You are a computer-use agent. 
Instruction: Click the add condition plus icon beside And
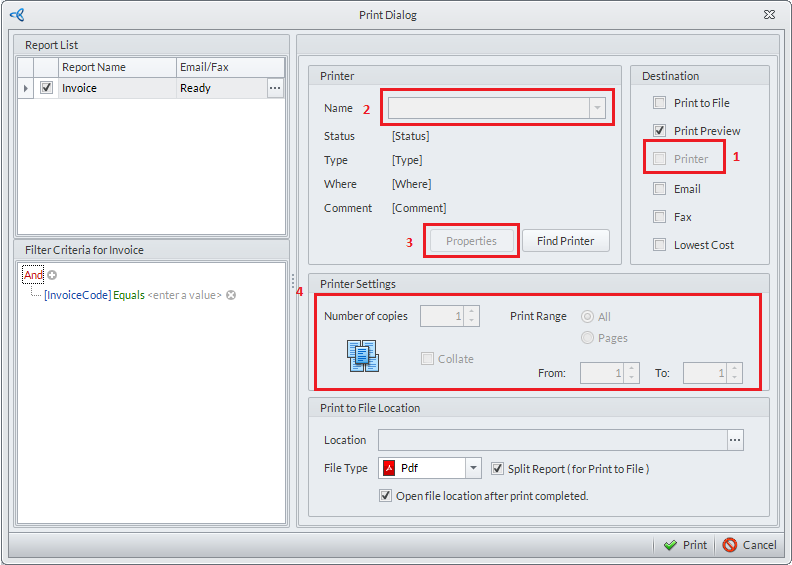tap(52, 275)
